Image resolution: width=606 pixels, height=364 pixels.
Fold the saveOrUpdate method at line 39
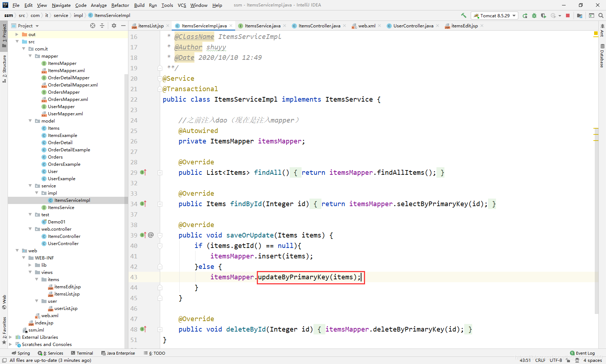(160, 235)
